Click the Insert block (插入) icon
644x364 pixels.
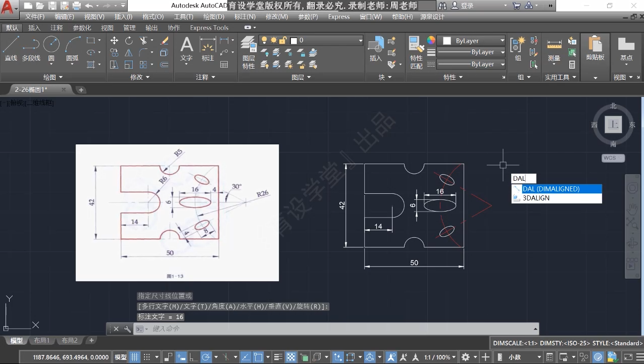376,48
